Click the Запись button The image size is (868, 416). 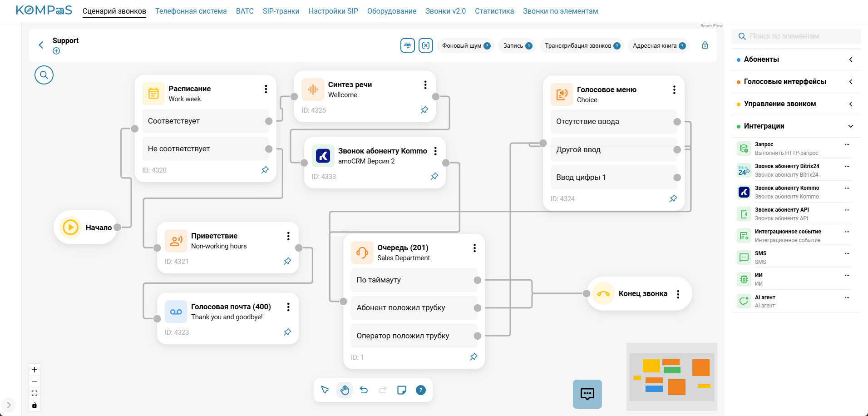tap(517, 45)
